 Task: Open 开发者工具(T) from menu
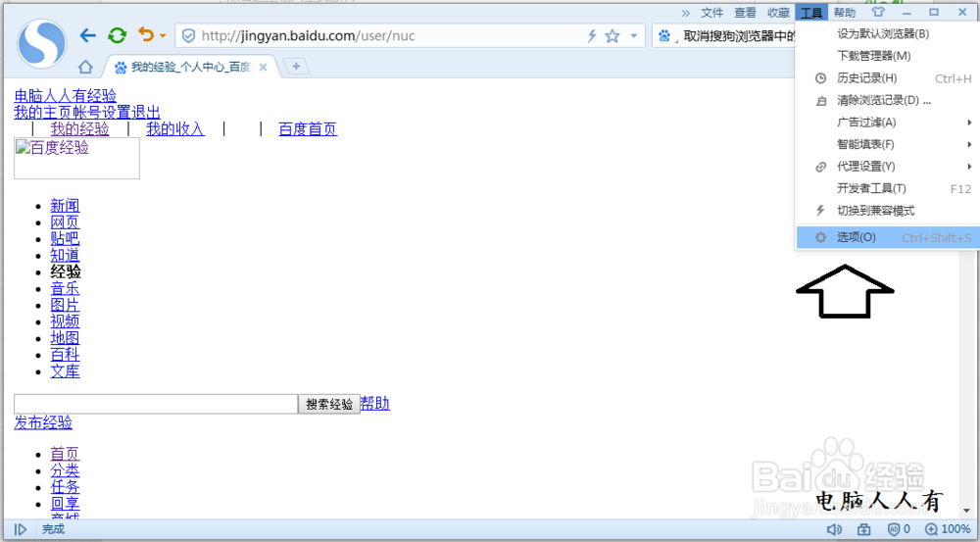point(888,188)
